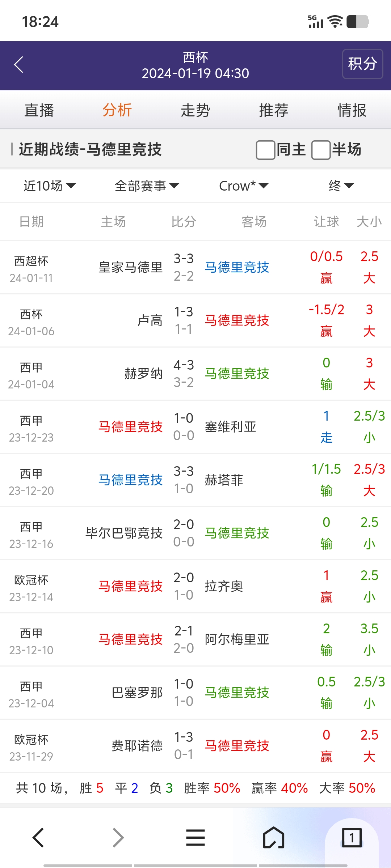Tap the battery status icon
The height and width of the screenshot is (868, 391).
[358, 22]
